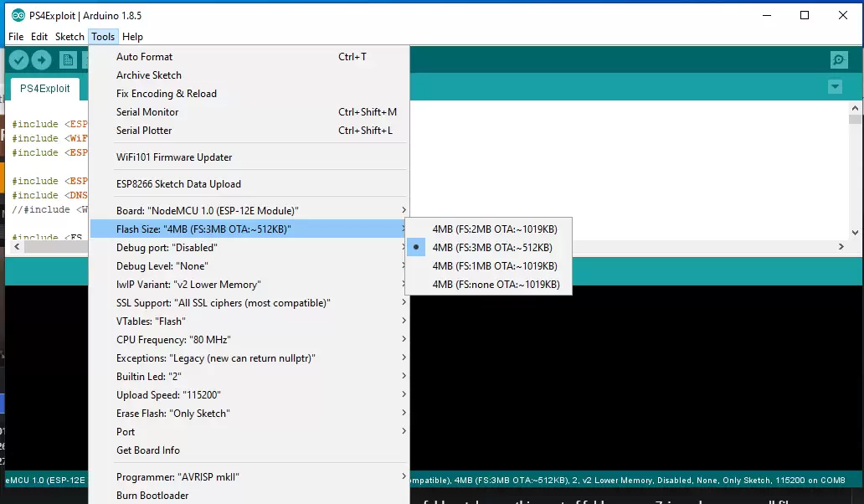Open the Serial Monitor magnifier icon
The width and height of the screenshot is (864, 504).
pyautogui.click(x=839, y=59)
